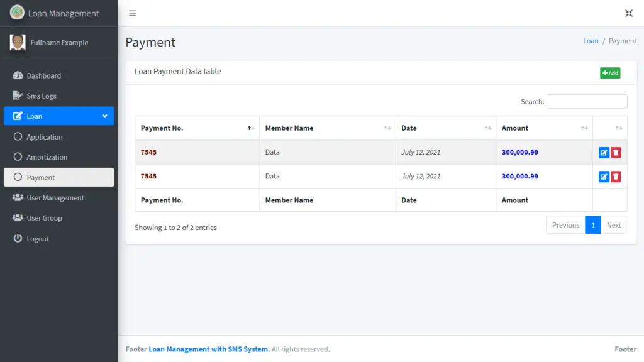Image resolution: width=644 pixels, height=362 pixels.
Task: Click the green Add button
Action: pyautogui.click(x=609, y=73)
